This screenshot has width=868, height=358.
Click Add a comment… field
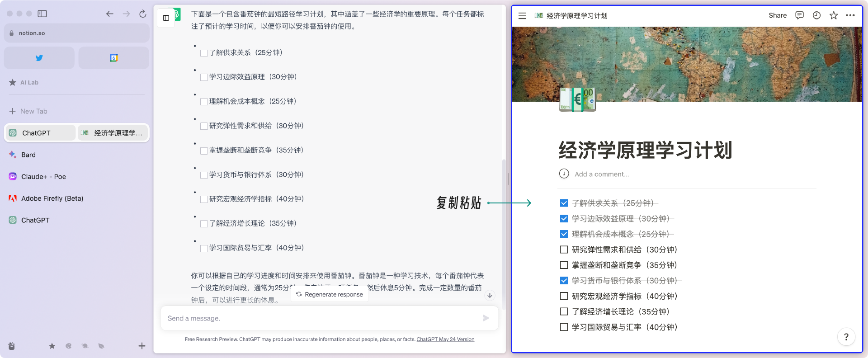(602, 174)
